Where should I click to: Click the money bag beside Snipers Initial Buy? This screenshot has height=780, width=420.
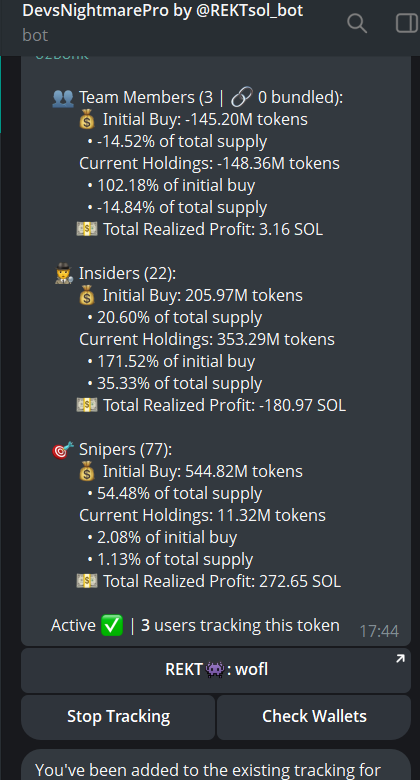(x=87, y=471)
